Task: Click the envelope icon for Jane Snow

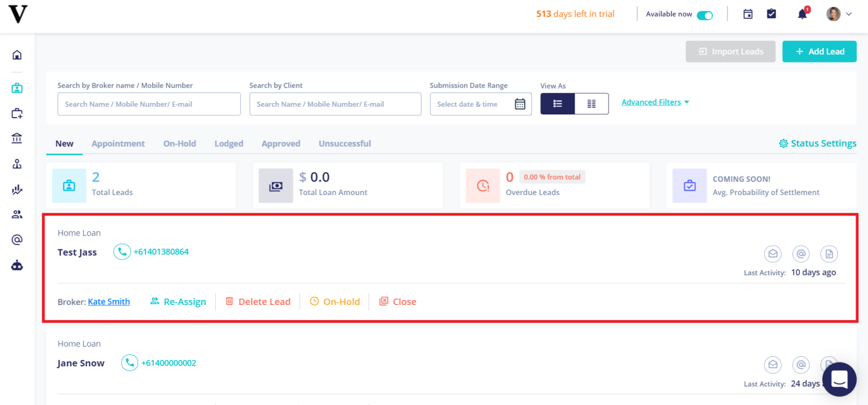Action: point(773,365)
